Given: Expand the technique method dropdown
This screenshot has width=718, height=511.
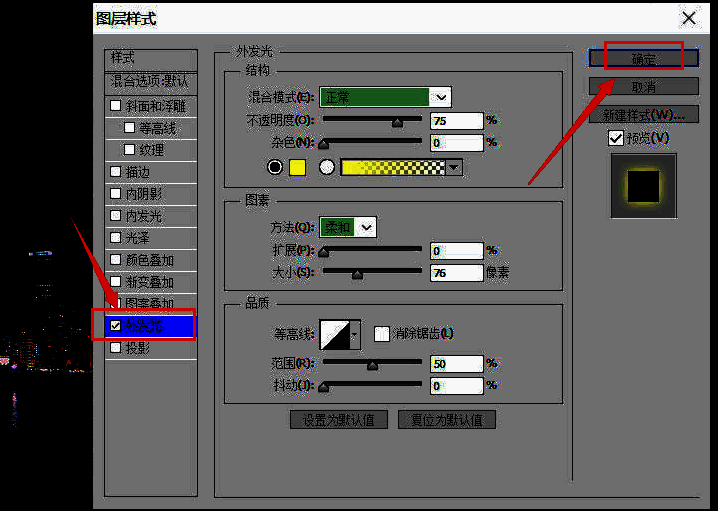Looking at the screenshot, I should point(367,227).
